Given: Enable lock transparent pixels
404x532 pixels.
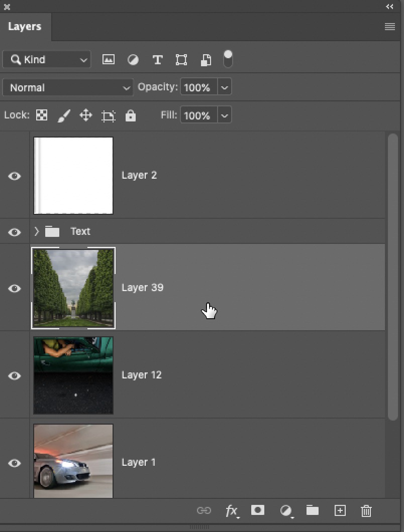Looking at the screenshot, I should click(x=41, y=115).
